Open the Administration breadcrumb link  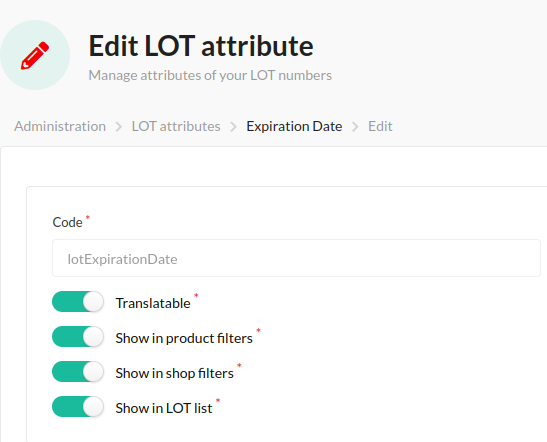click(60, 126)
